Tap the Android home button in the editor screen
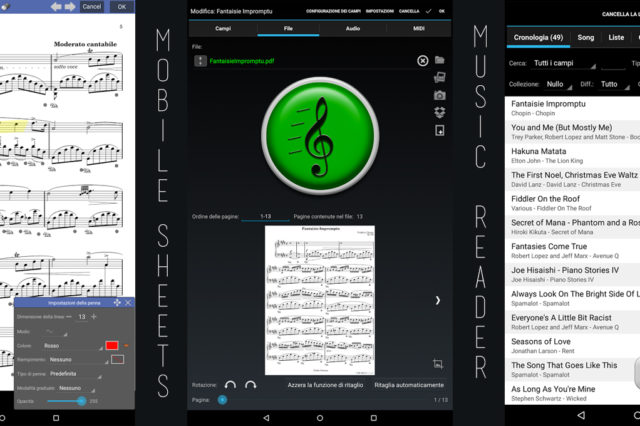 [x=320, y=418]
